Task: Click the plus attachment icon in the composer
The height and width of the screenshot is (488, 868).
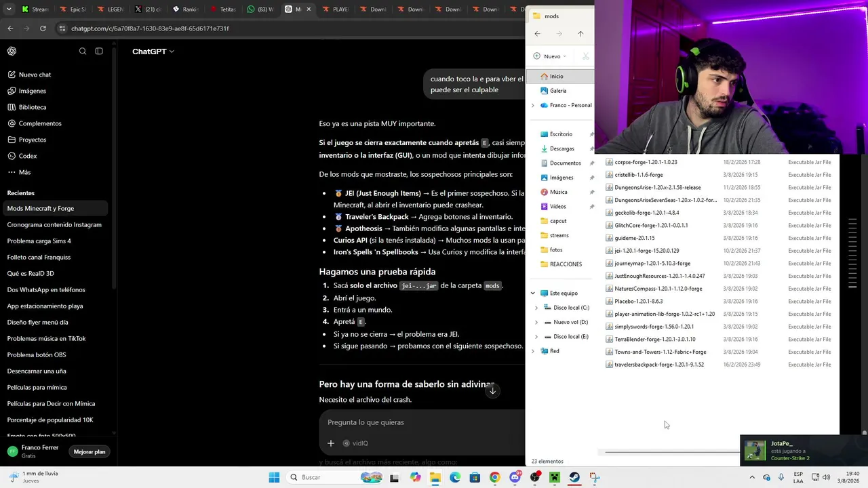Action: click(x=331, y=443)
